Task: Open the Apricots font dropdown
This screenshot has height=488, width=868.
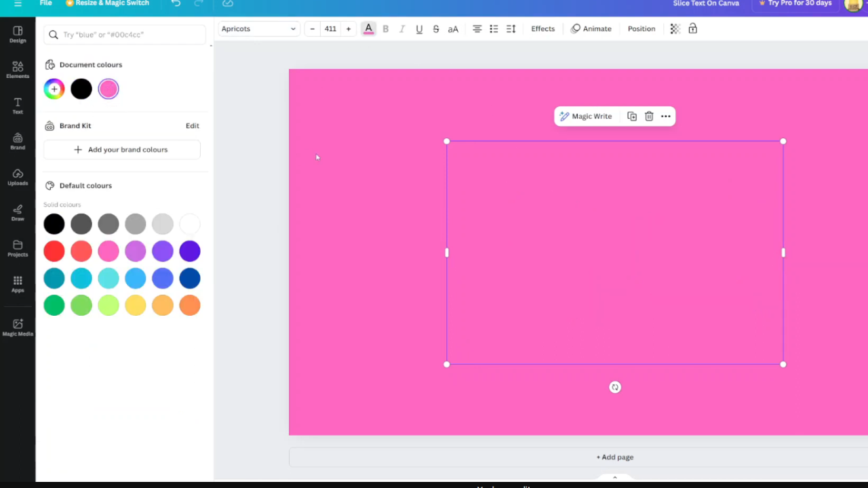Action: (258, 28)
